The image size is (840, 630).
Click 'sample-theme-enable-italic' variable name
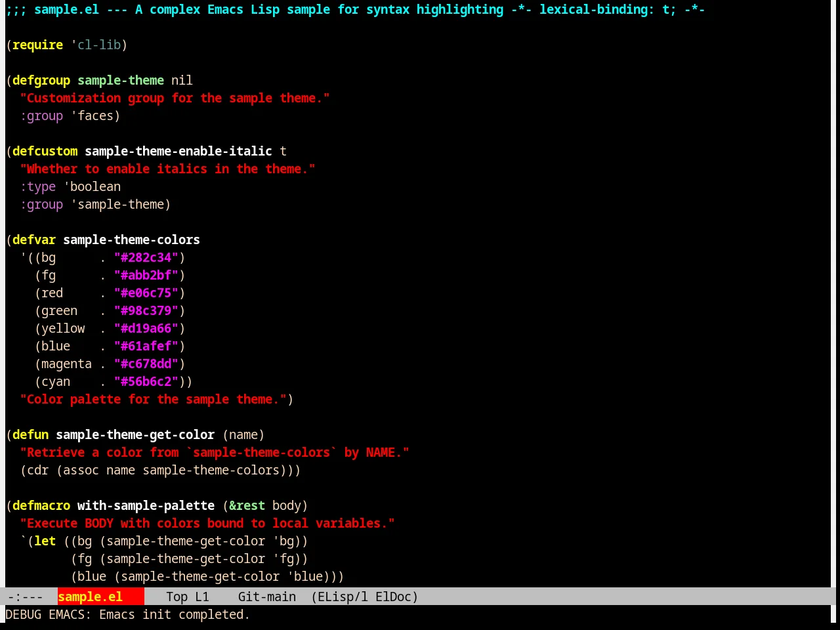click(178, 151)
